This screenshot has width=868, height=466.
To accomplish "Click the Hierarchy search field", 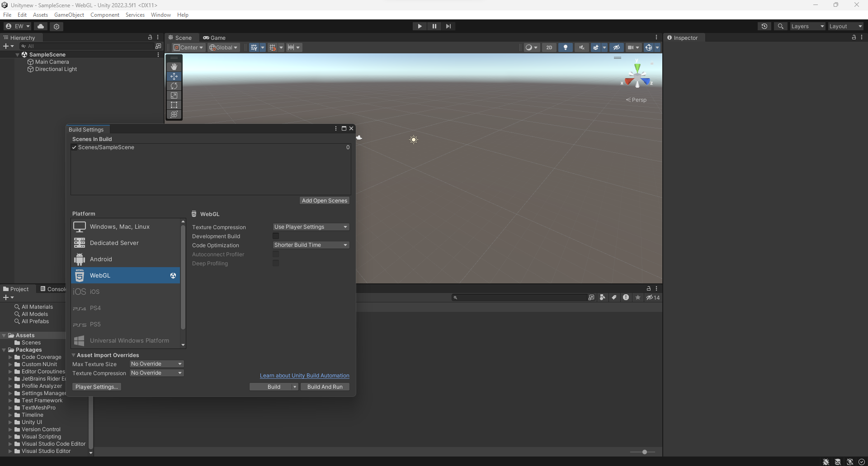I will coord(88,46).
